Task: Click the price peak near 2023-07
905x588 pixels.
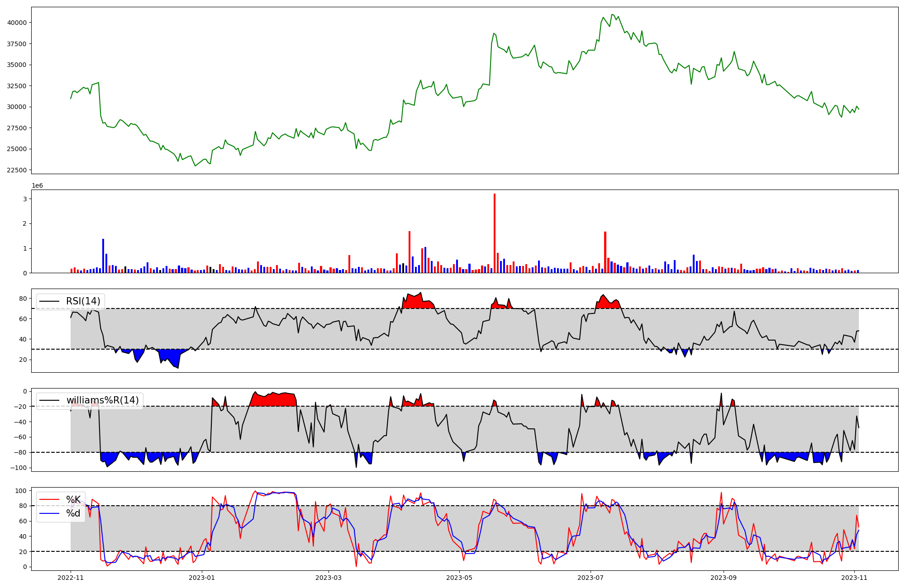Action: tap(612, 14)
